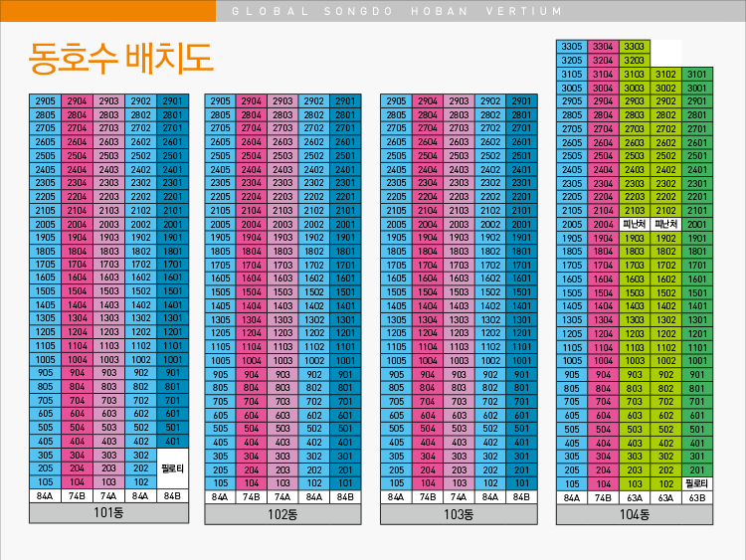Select unit 3001 in 104동
Screen dimensions: 746x560
697,88
